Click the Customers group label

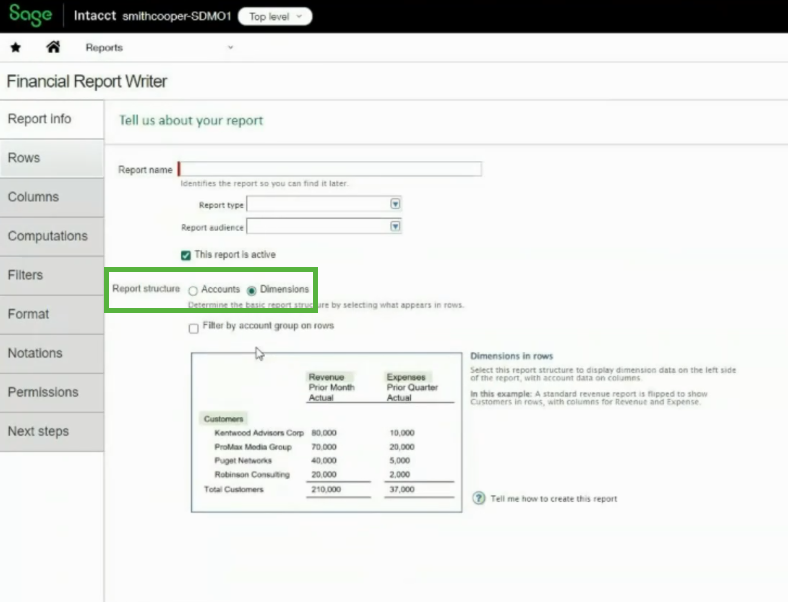[224, 419]
